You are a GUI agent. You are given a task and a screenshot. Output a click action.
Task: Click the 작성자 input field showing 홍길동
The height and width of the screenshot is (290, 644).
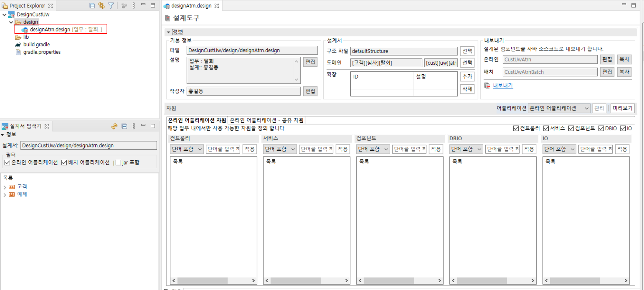click(x=244, y=91)
